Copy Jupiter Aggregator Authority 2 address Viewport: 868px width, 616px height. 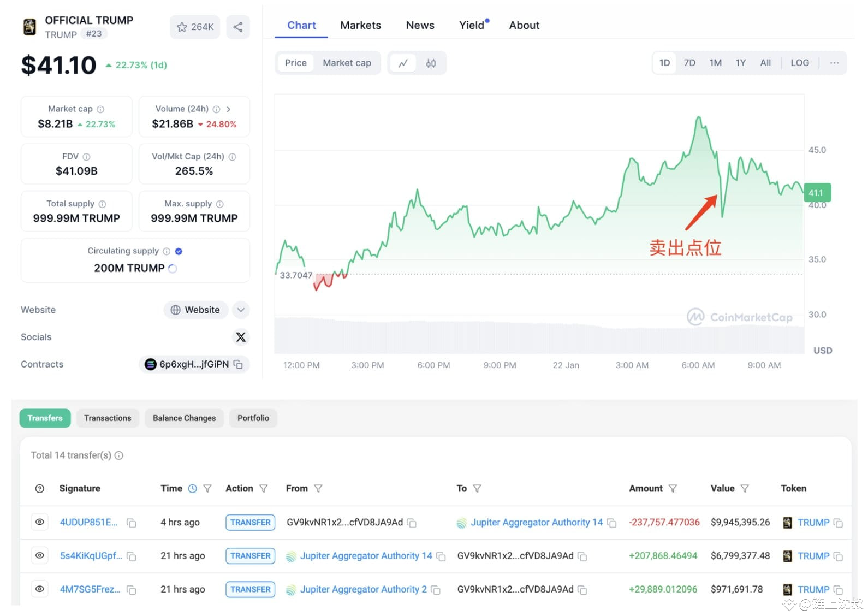(436, 590)
